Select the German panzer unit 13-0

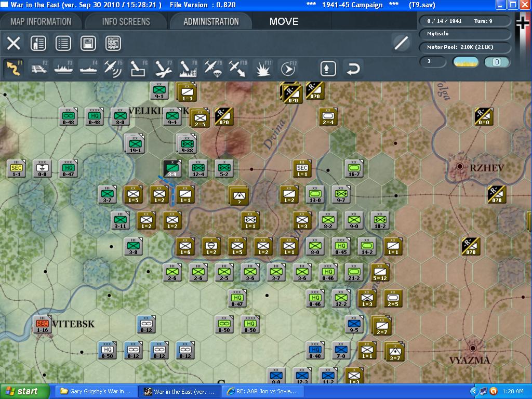click(315, 195)
